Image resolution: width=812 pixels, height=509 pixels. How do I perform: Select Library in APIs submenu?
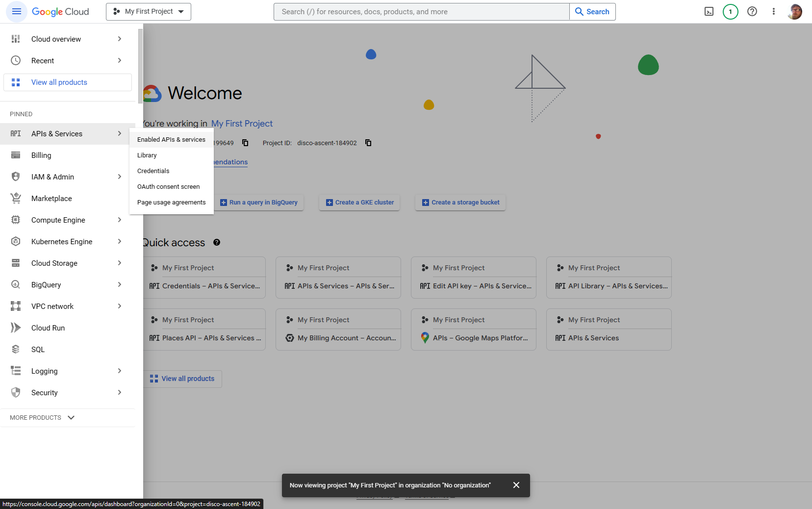click(171, 155)
